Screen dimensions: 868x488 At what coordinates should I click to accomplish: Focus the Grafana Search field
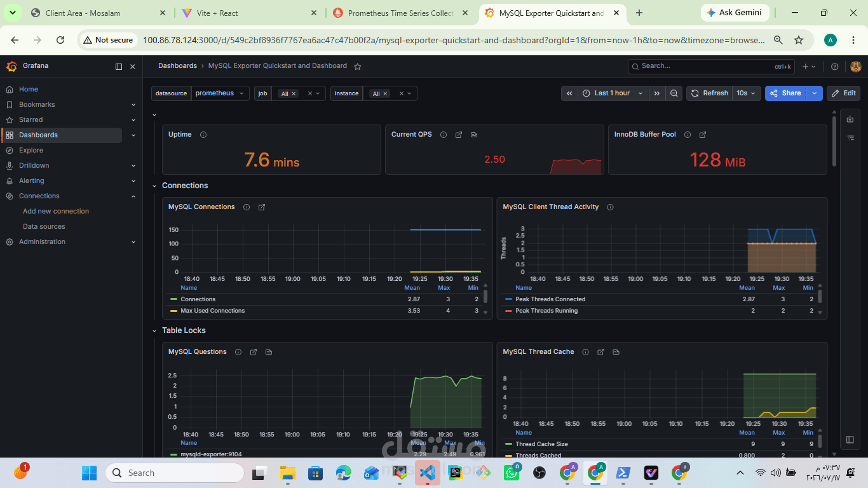(710, 66)
